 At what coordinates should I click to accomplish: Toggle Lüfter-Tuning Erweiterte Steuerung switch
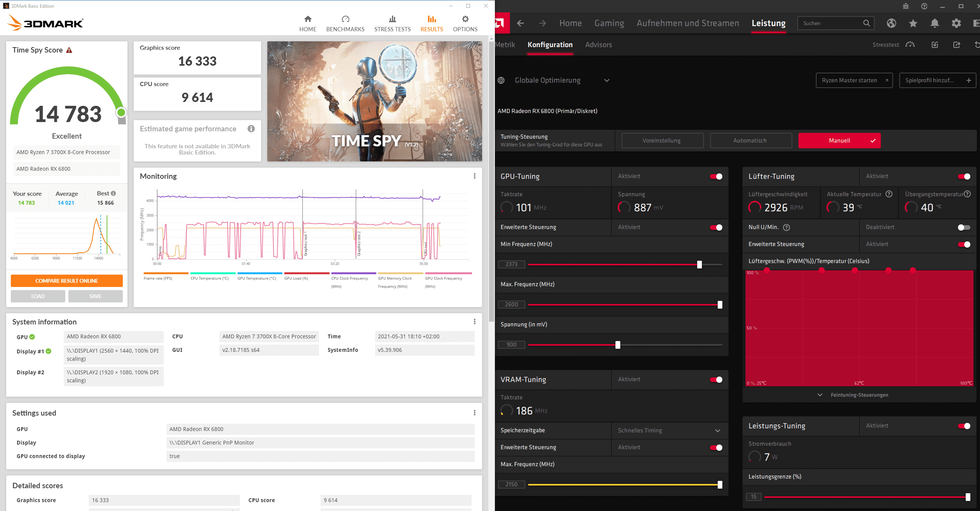click(x=964, y=244)
